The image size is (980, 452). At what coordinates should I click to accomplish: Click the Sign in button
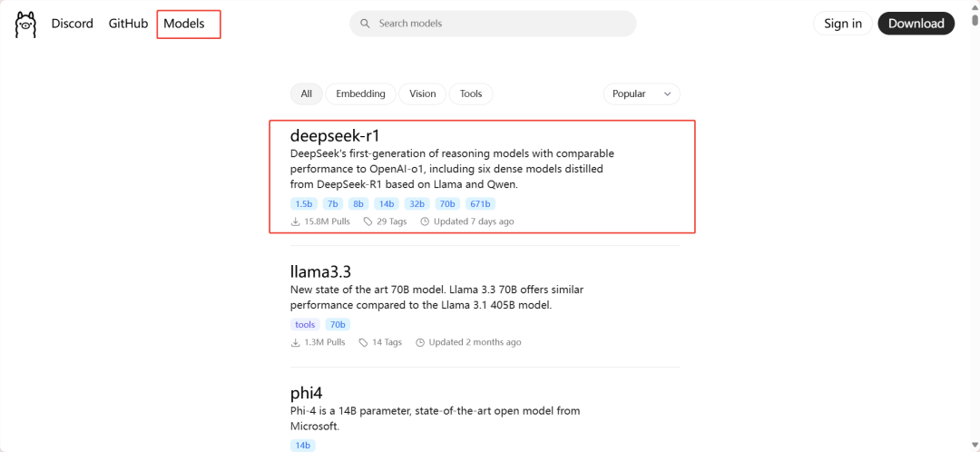(843, 24)
